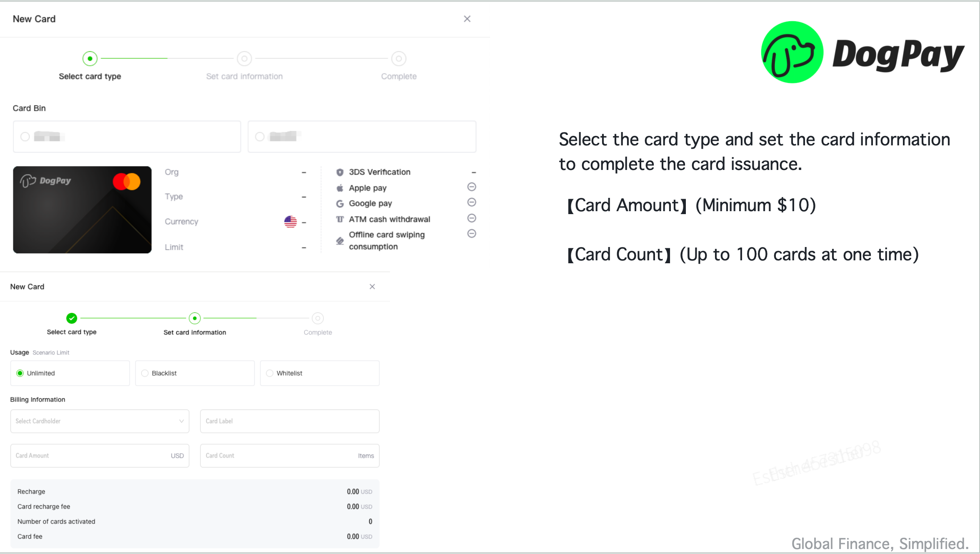
Task: Click the Scenario Limit hint text
Action: point(51,353)
